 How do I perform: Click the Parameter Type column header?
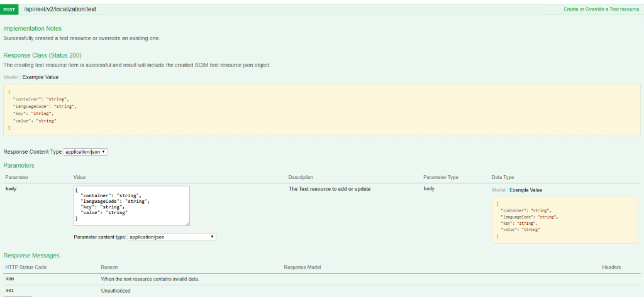[441, 177]
